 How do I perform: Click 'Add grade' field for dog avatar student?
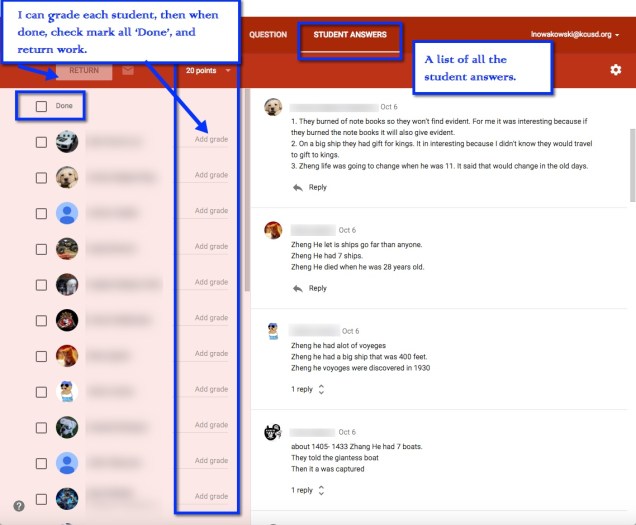[x=210, y=176]
